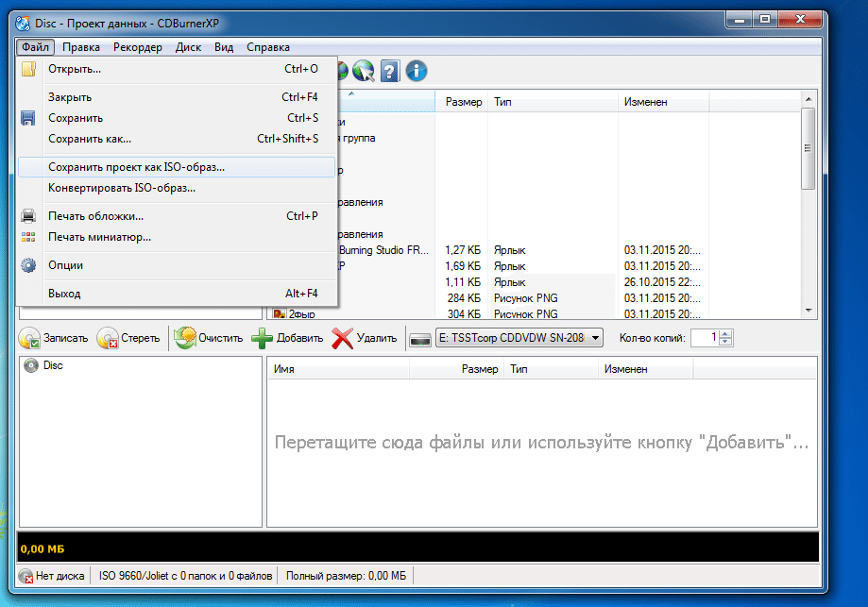
Task: Click the Размер column header in the compilation pane
Action: pos(479,369)
